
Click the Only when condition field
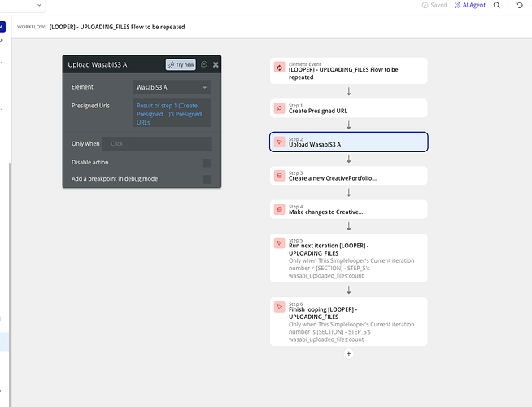point(158,143)
